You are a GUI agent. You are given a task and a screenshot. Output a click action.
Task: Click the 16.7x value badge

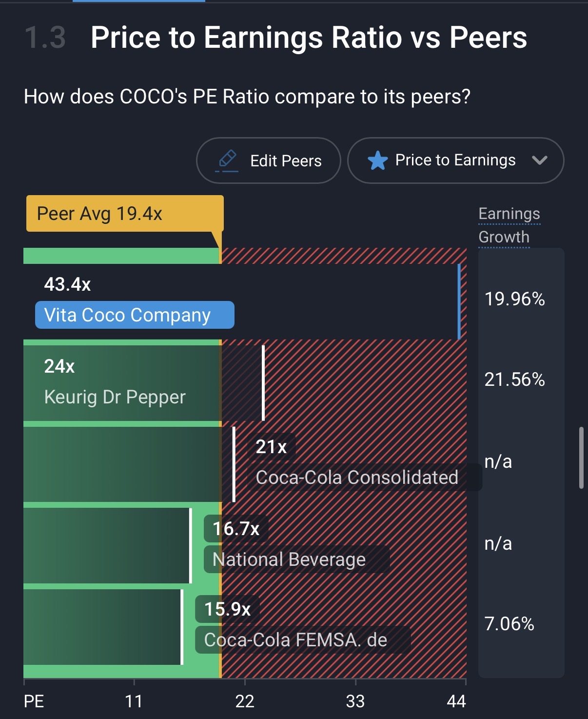[x=236, y=529]
